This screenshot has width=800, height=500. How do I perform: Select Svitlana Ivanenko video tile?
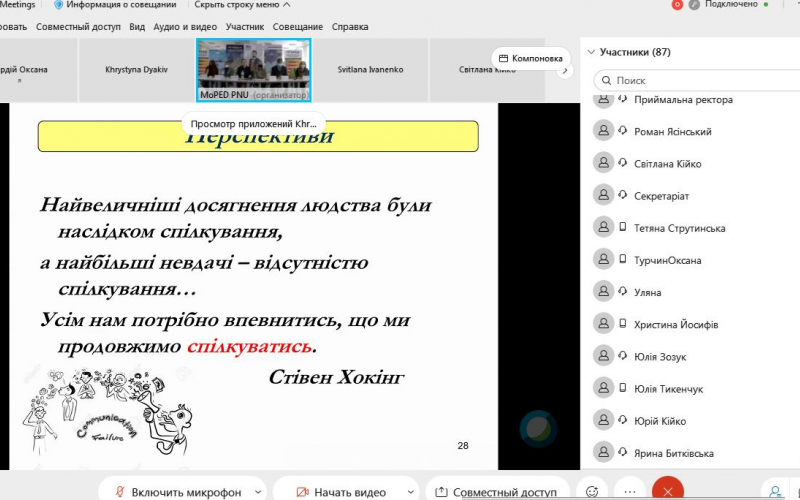(370, 70)
